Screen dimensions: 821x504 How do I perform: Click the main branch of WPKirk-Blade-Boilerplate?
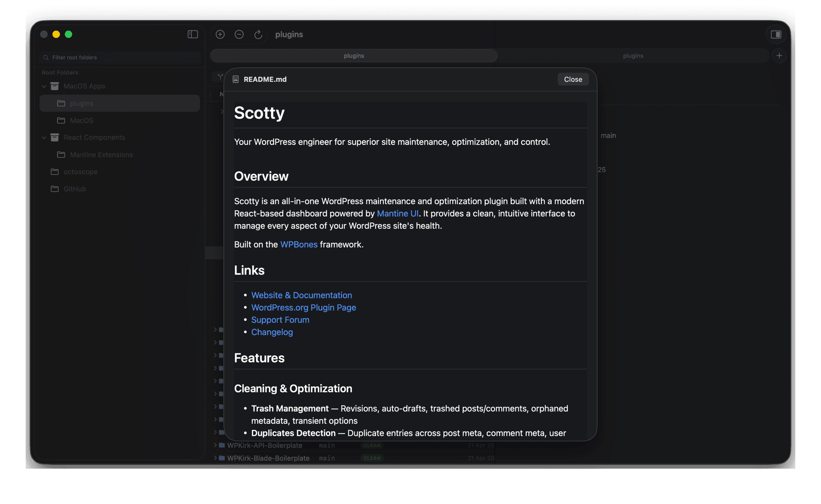point(327,458)
